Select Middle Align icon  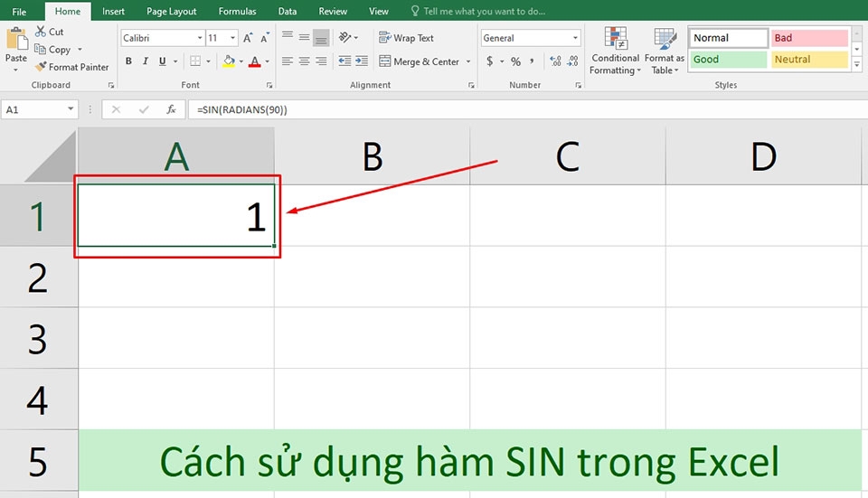(304, 38)
